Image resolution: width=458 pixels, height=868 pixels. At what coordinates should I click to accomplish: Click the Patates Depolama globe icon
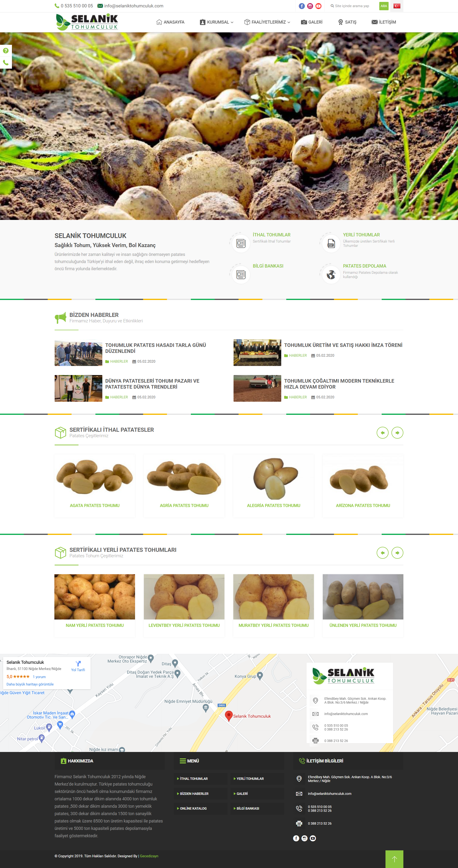[331, 275]
